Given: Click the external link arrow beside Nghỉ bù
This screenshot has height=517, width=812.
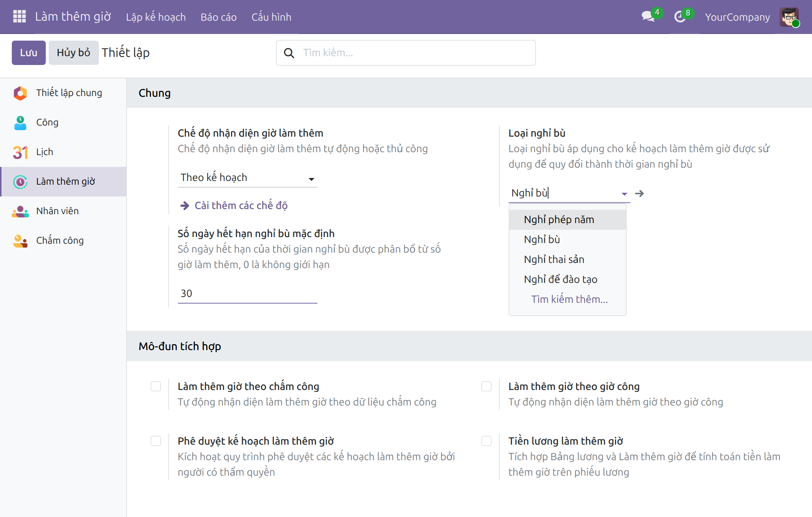Looking at the screenshot, I should 640,194.
